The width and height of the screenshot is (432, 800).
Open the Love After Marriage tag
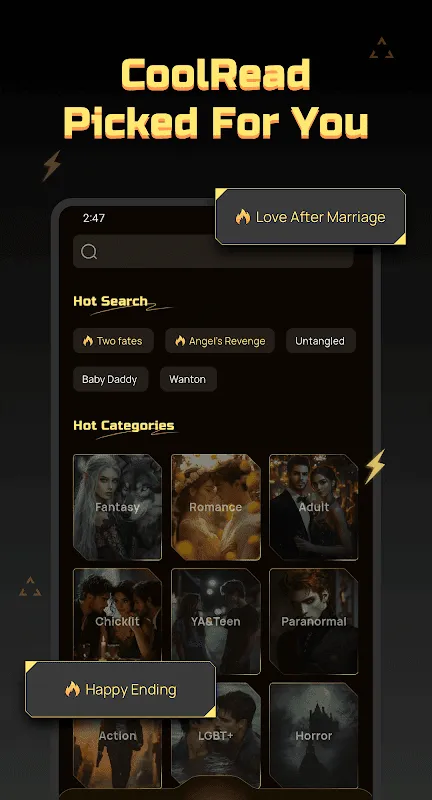(x=310, y=216)
